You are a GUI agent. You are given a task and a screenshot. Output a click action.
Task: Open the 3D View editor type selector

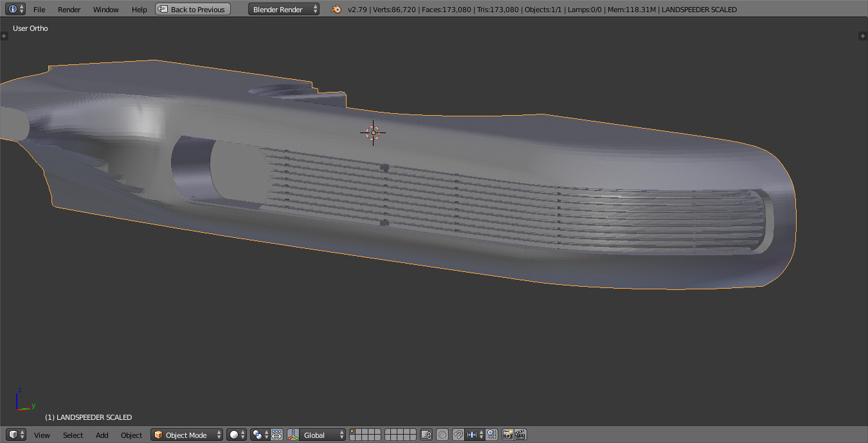16,435
